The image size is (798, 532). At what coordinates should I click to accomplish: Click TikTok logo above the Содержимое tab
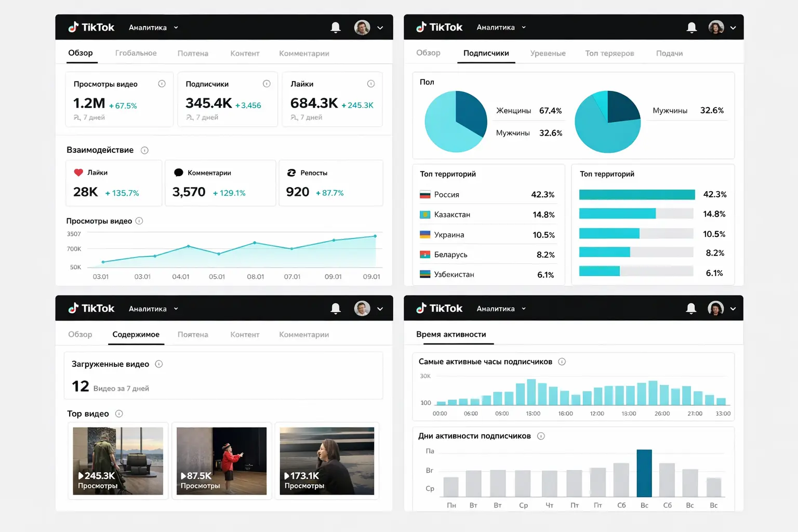(91, 309)
